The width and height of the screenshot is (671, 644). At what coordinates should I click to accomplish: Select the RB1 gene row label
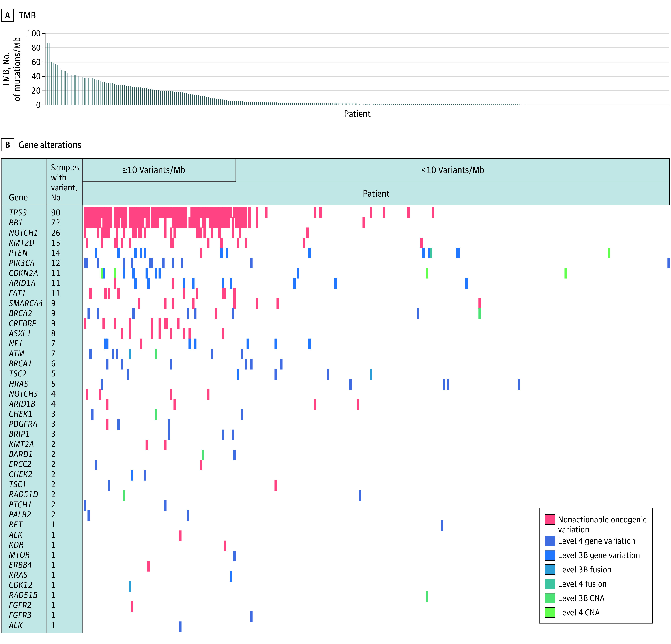coord(15,223)
